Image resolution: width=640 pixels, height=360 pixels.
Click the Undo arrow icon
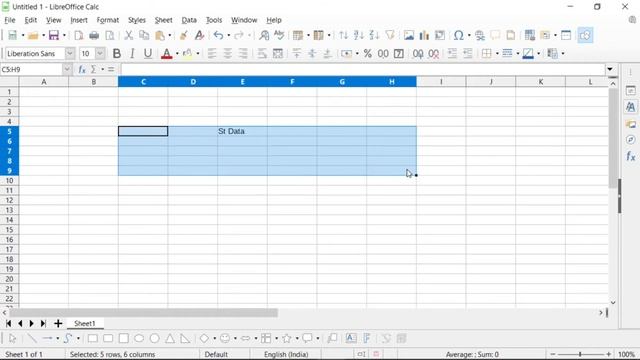pos(218,35)
